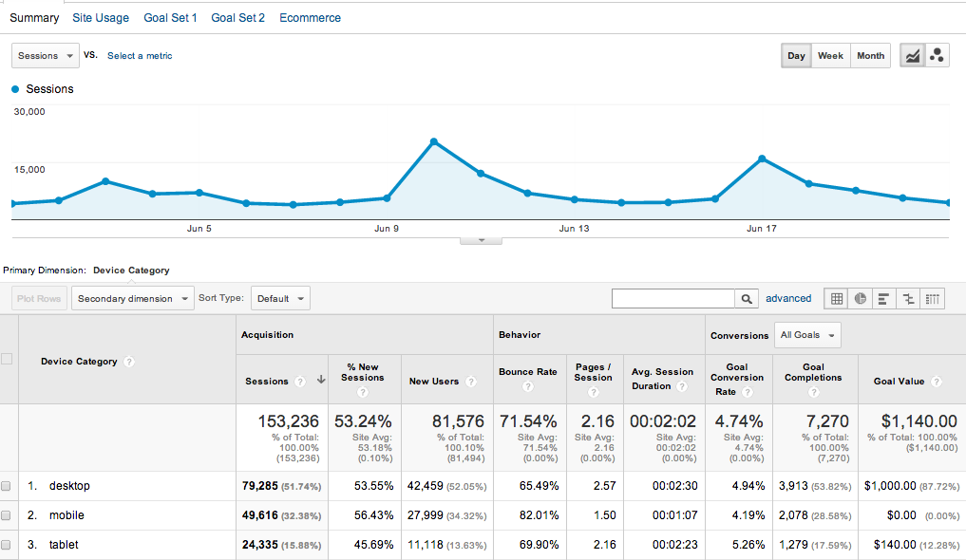Open the motion chart view icon
The width and height of the screenshot is (966, 560).
click(938, 56)
